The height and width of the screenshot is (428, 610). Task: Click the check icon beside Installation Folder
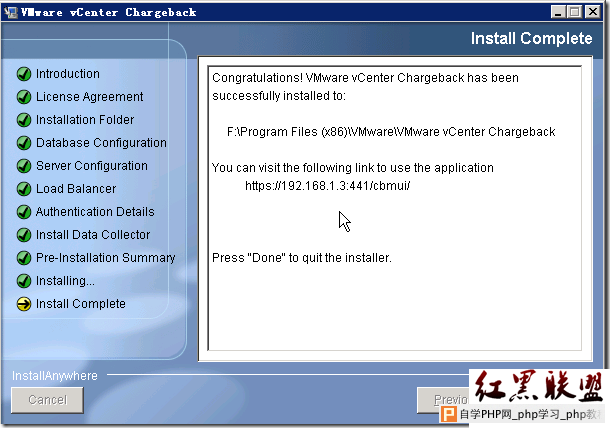point(24,120)
